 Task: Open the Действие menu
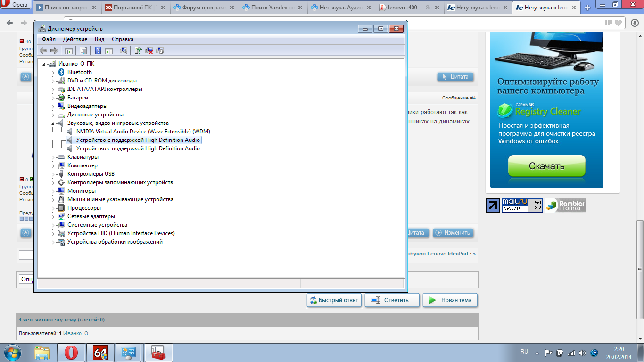click(x=75, y=39)
